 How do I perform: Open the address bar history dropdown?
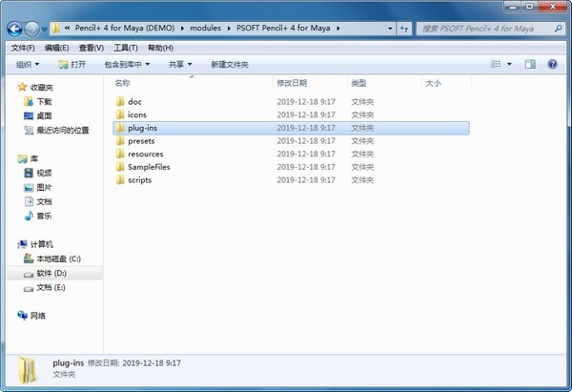point(390,29)
